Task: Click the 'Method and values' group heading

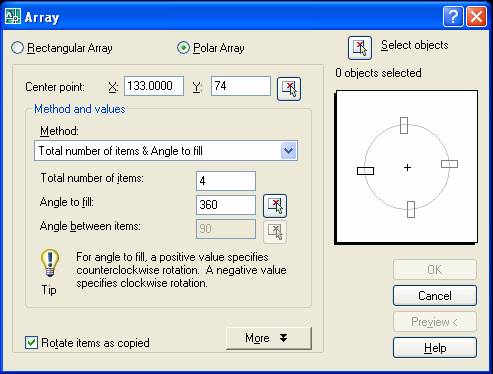Action: click(x=80, y=109)
